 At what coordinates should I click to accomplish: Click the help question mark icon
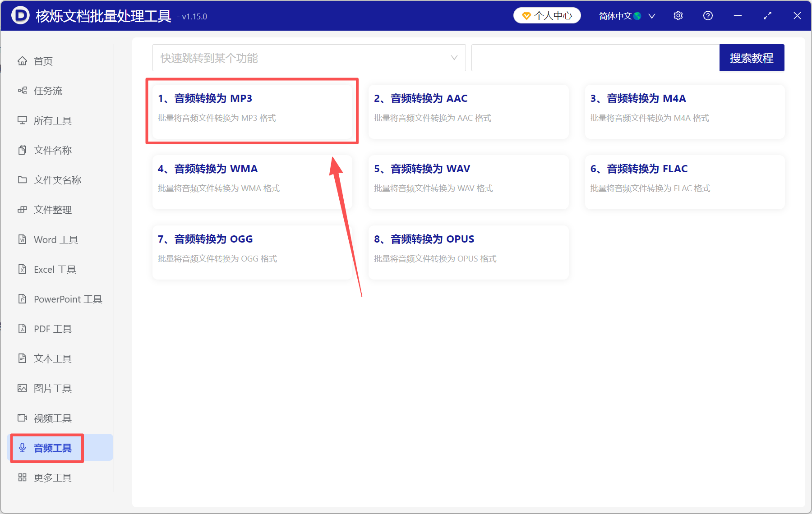coord(708,16)
